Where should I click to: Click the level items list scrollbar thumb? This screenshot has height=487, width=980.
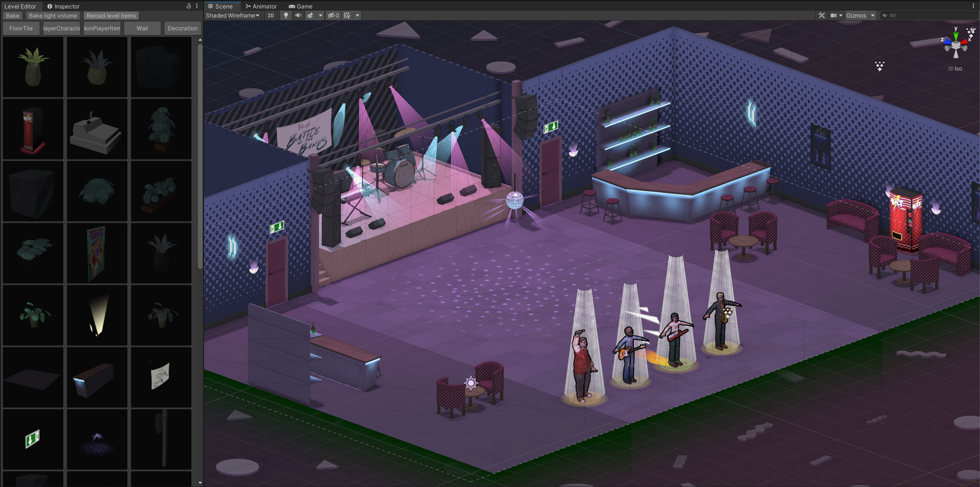pyautogui.click(x=200, y=156)
